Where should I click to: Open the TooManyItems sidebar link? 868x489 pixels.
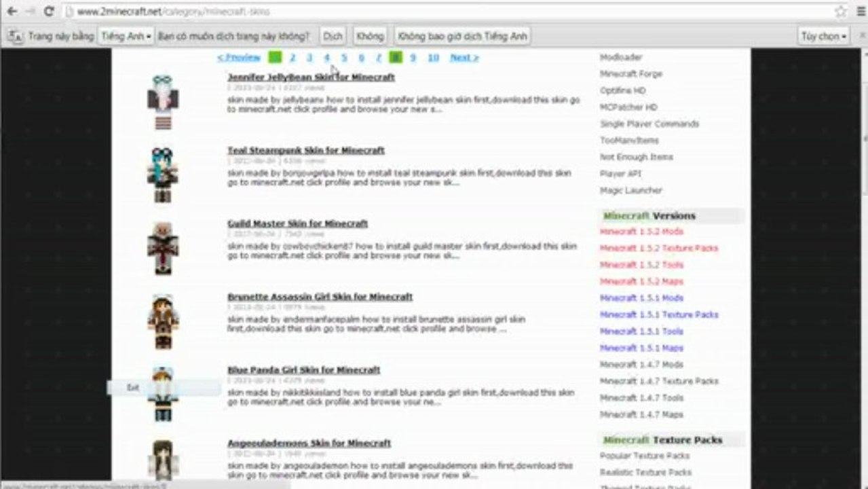click(629, 141)
